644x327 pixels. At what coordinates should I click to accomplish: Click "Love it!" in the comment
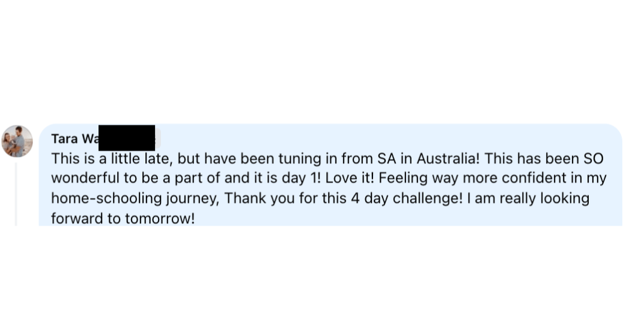tap(350, 179)
